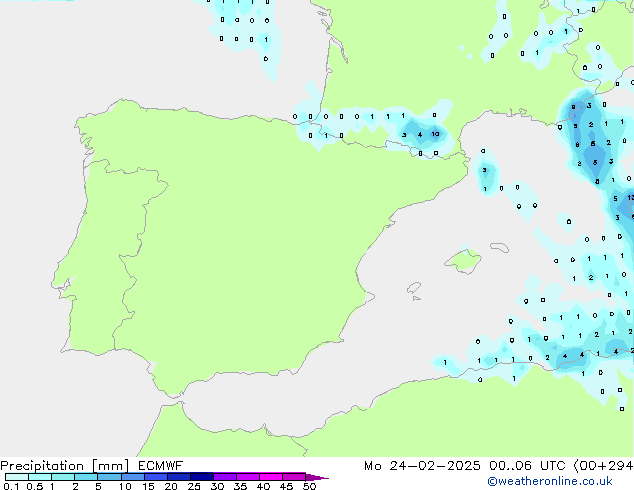The height and width of the screenshot is (490, 634).
Task: Click the legend scale label "50"
Action: click(x=309, y=487)
